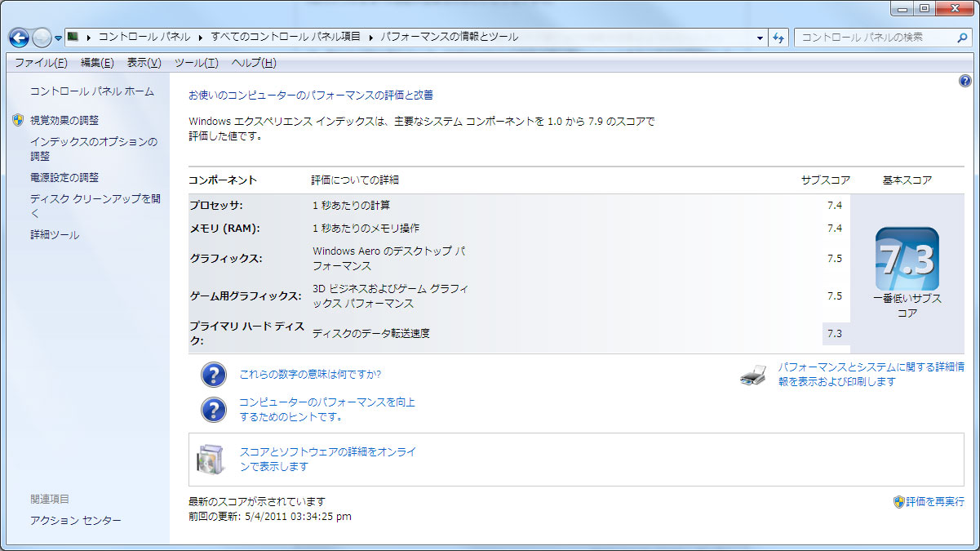Click 1 秒あたりのメモリ操作 description

(366, 228)
